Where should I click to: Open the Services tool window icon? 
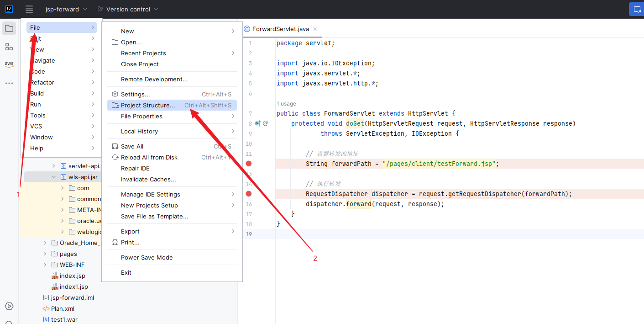click(9, 306)
